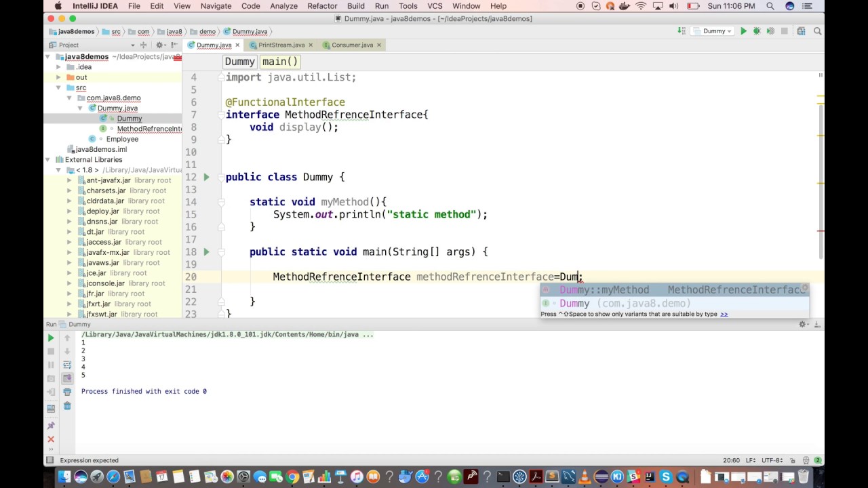Open the Navigate menu
868x488 pixels.
click(216, 6)
